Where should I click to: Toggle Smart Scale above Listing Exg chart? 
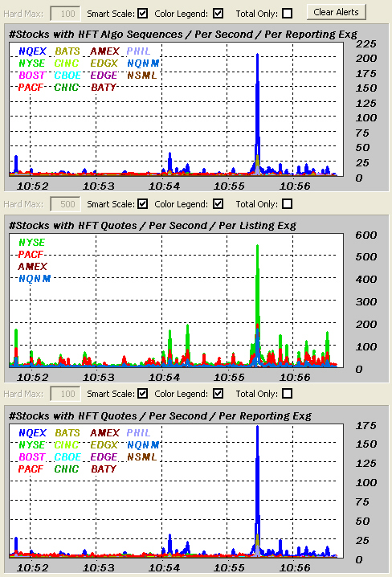point(143,204)
